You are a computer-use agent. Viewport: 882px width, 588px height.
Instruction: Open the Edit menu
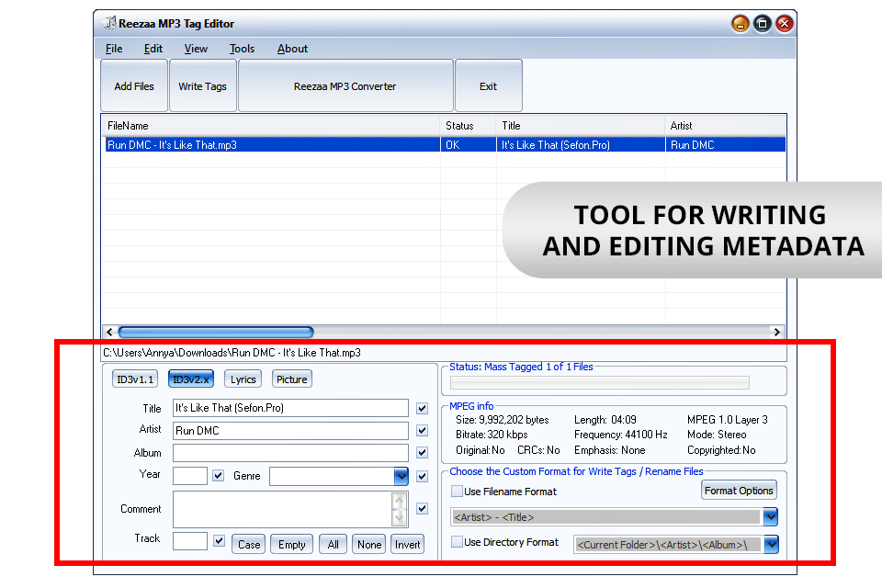[x=153, y=49]
